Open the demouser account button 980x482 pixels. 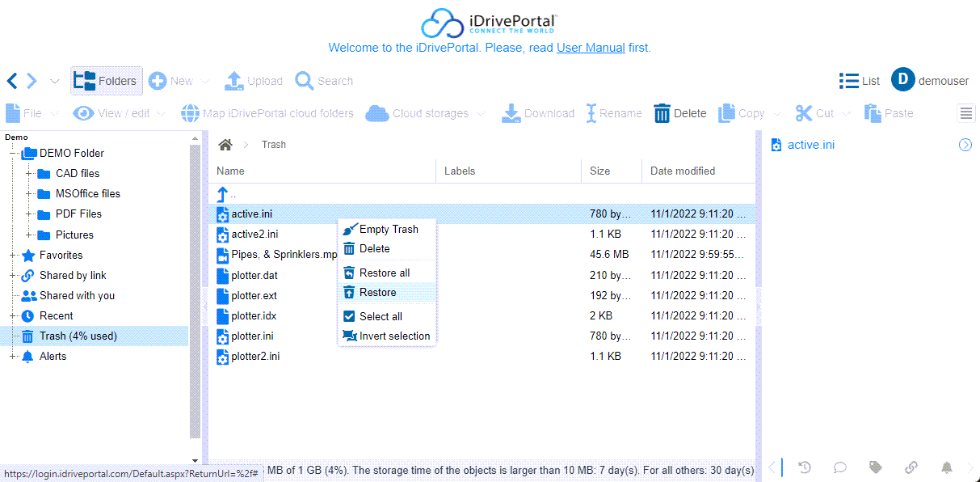tap(930, 81)
